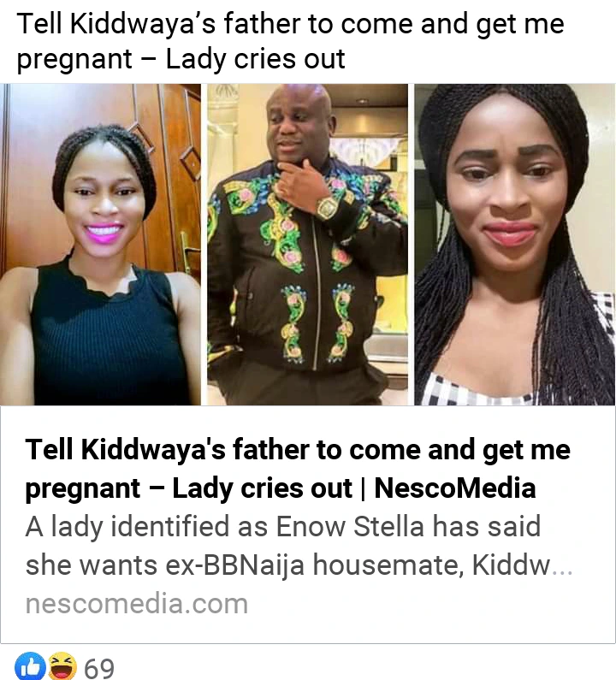Click the description starting 'A lady identified'

(299, 546)
